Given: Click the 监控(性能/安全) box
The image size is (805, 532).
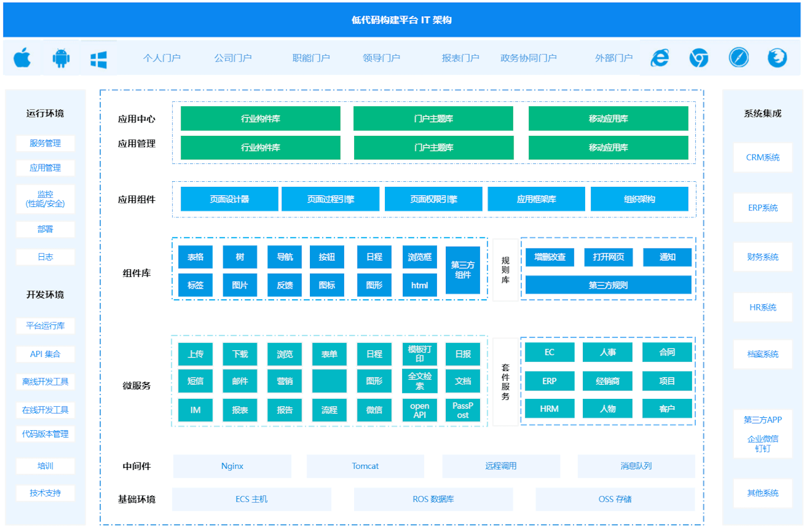Looking at the screenshot, I should click(45, 199).
